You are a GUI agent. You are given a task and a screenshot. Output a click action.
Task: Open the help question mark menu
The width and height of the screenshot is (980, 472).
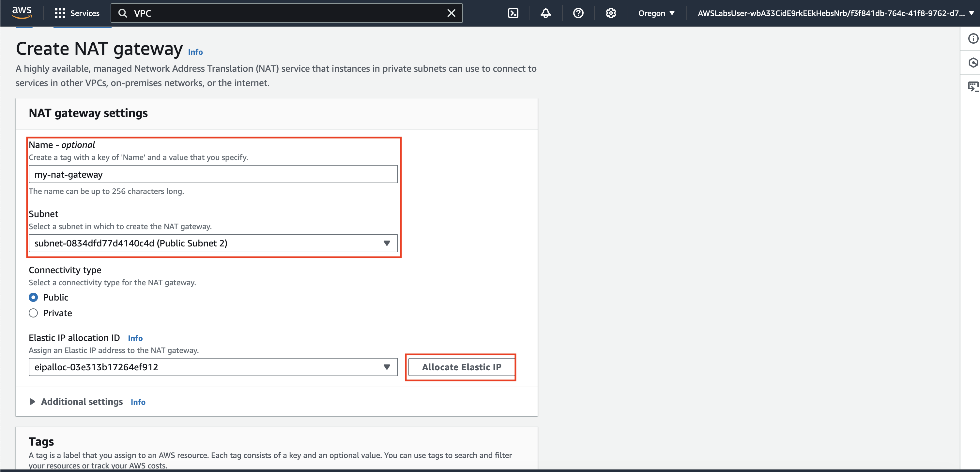point(578,13)
